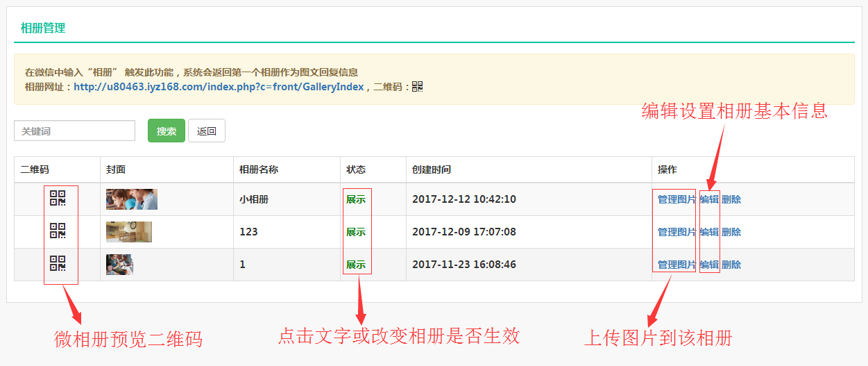
Task: Delete the album named 1
Action: (x=731, y=265)
